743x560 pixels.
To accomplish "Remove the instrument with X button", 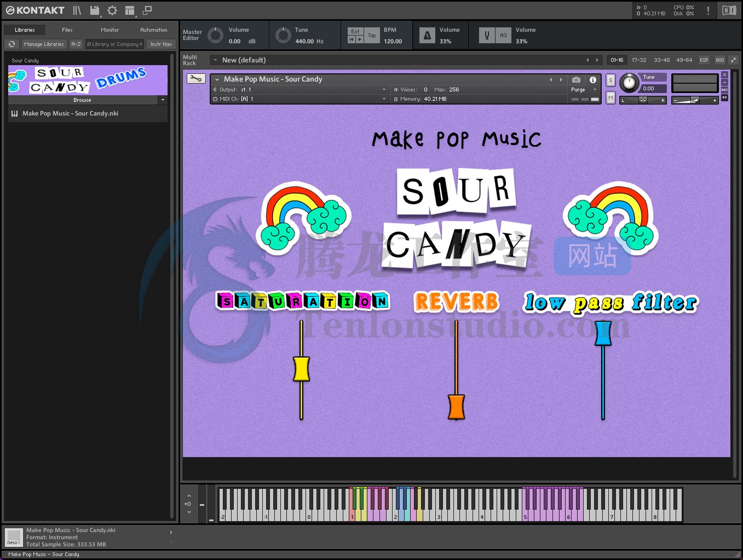I will [x=724, y=75].
